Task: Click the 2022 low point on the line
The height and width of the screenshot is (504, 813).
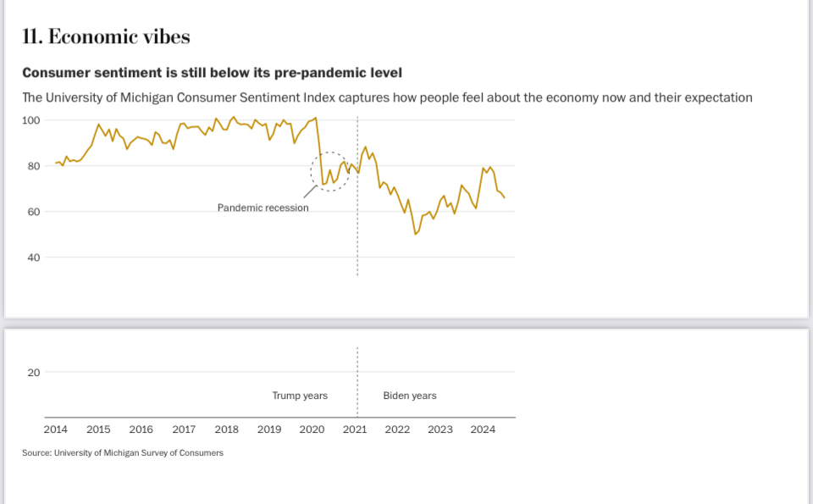Action: pos(415,233)
